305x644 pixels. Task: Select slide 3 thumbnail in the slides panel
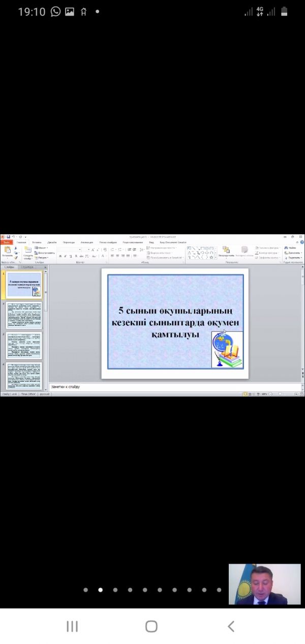tap(24, 346)
